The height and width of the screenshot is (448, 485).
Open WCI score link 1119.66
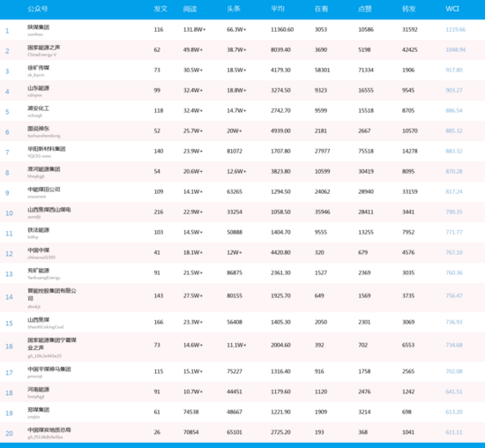point(455,29)
